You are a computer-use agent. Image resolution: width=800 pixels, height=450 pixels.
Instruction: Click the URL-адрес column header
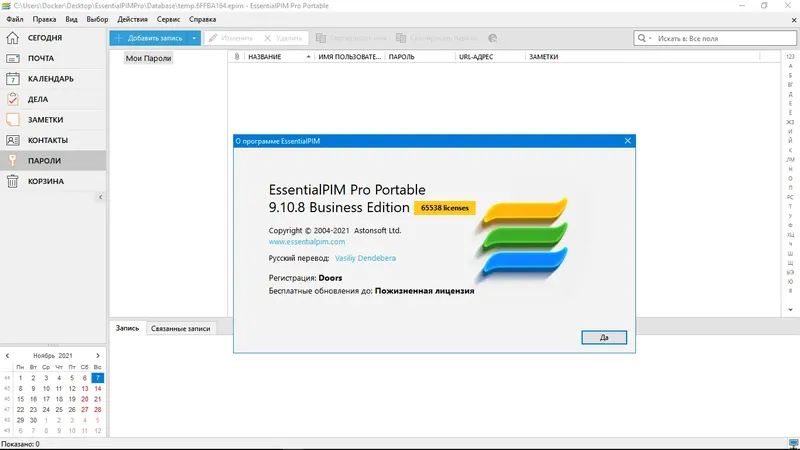(x=490, y=57)
